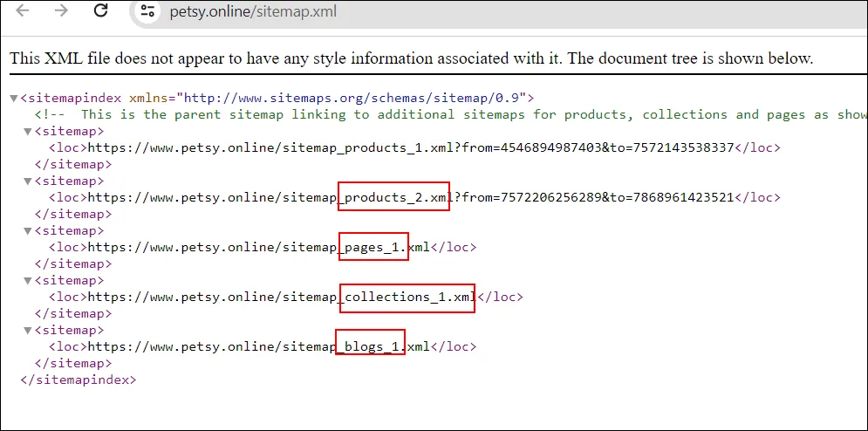Open site information icon in address bar
Viewport: 868px width, 431px height.
click(x=147, y=11)
